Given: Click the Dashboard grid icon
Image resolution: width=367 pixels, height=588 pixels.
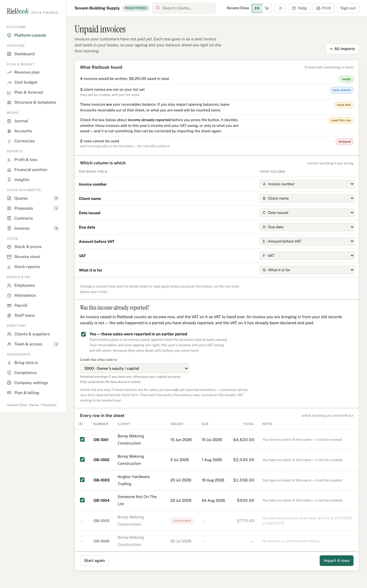Looking at the screenshot, I should [x=9, y=54].
